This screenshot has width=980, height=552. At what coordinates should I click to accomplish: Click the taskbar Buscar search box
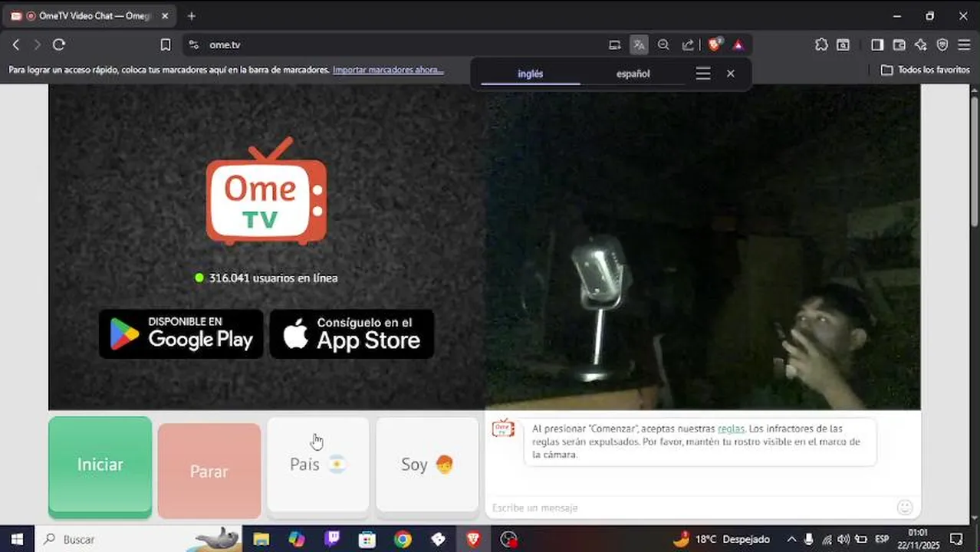138,539
